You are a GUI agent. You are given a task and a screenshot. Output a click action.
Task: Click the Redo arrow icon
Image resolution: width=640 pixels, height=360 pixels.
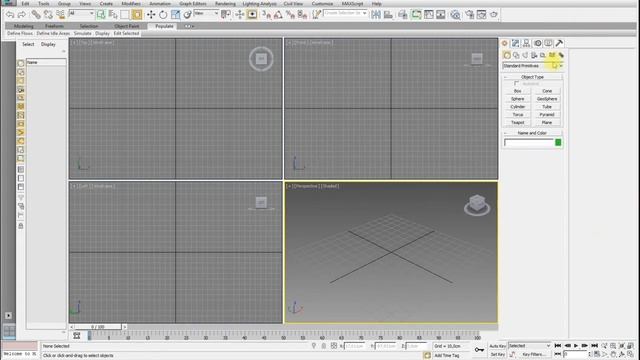tap(21, 15)
